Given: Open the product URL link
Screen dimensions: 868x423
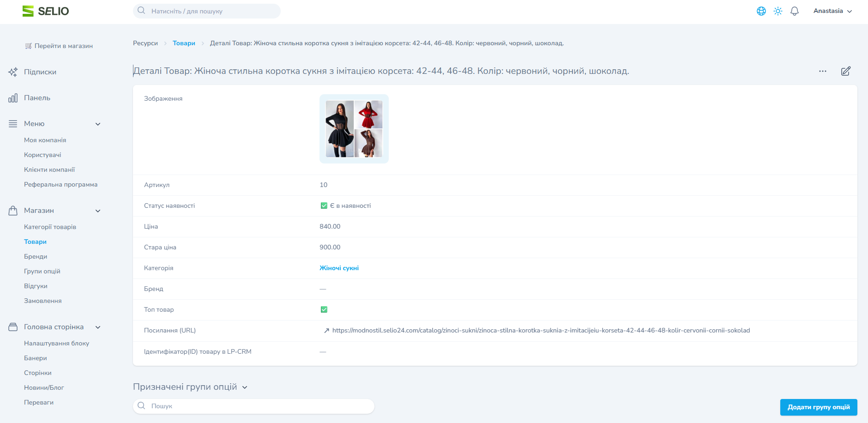Looking at the screenshot, I should [541, 331].
